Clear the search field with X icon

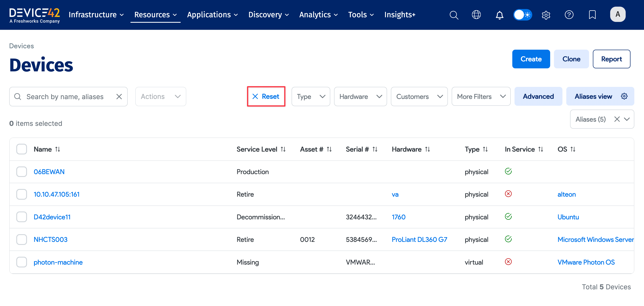119,97
